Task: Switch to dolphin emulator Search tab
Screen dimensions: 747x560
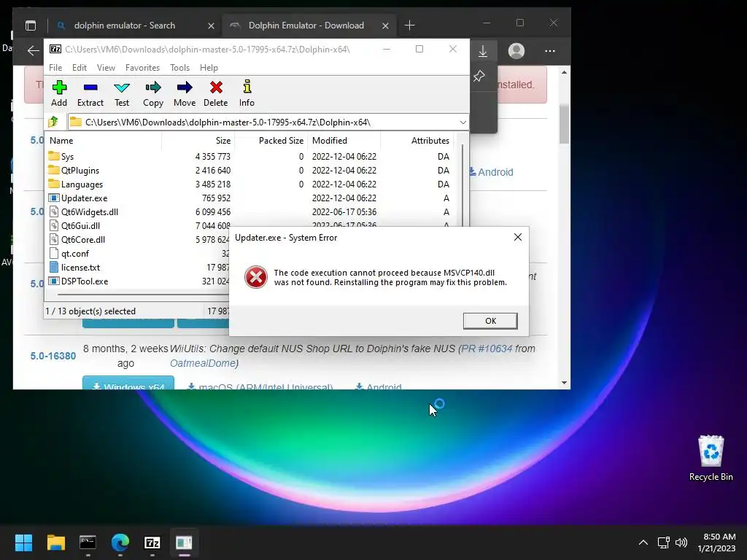Action: click(x=125, y=26)
